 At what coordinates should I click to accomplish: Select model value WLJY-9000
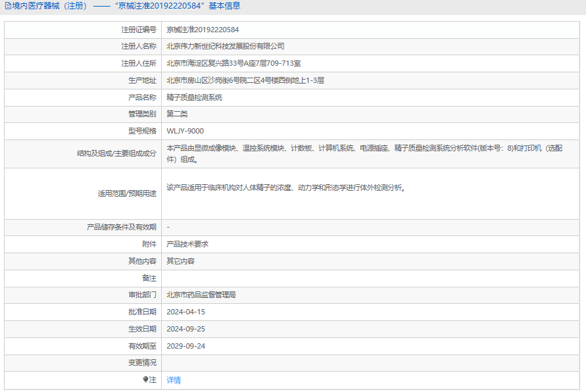(x=185, y=131)
